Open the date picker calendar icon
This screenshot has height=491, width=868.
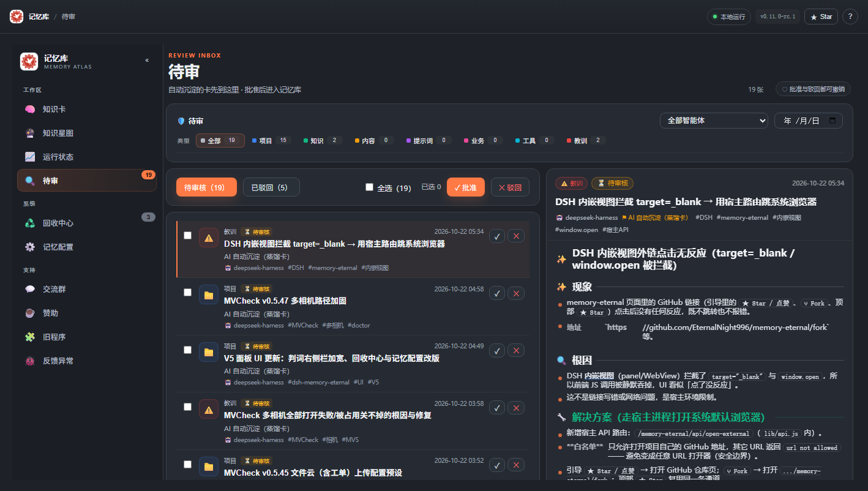832,121
